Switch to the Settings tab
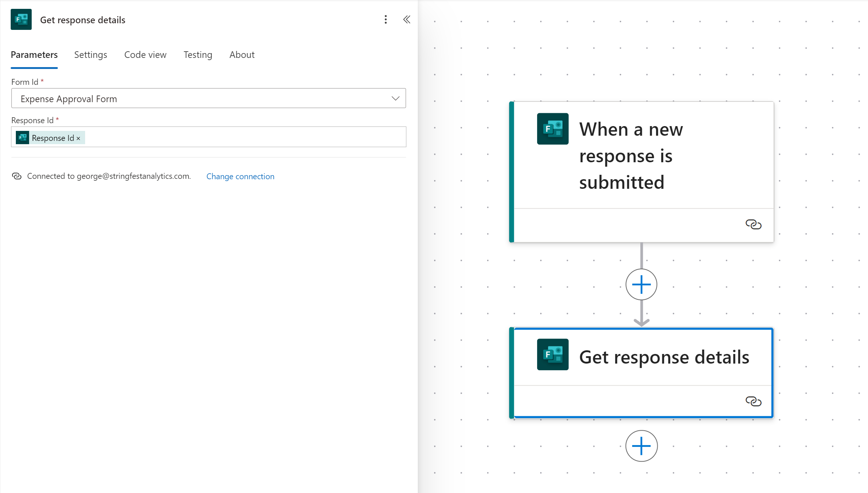The image size is (868, 493). coord(91,55)
